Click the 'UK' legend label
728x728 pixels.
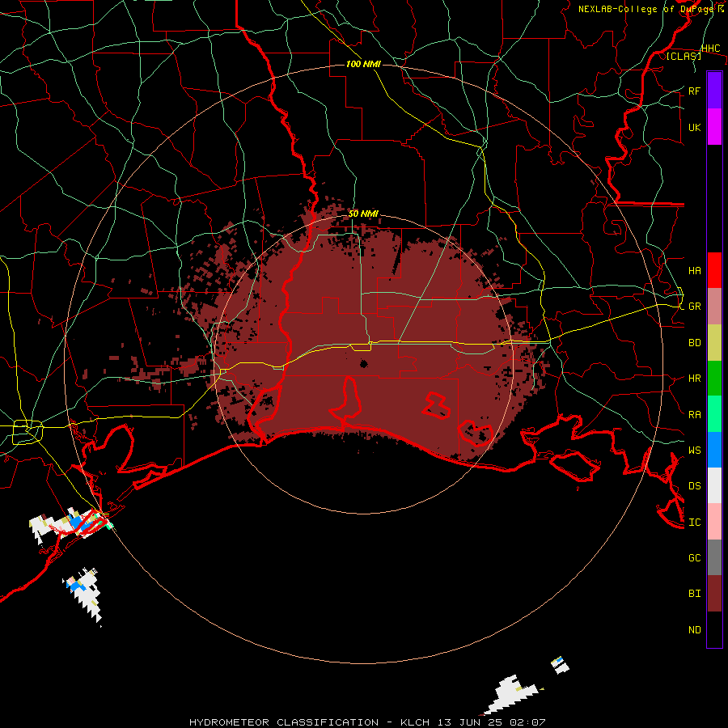click(x=694, y=127)
